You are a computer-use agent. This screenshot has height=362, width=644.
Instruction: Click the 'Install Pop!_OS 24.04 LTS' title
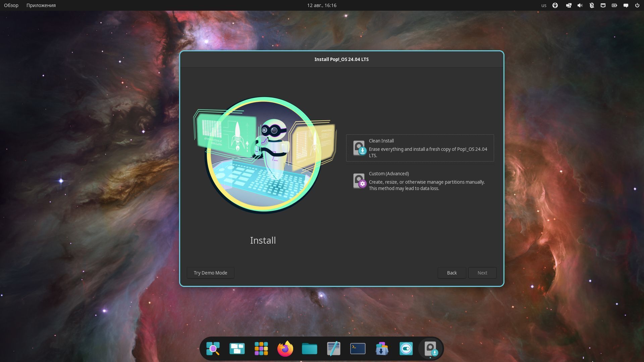[341, 59]
